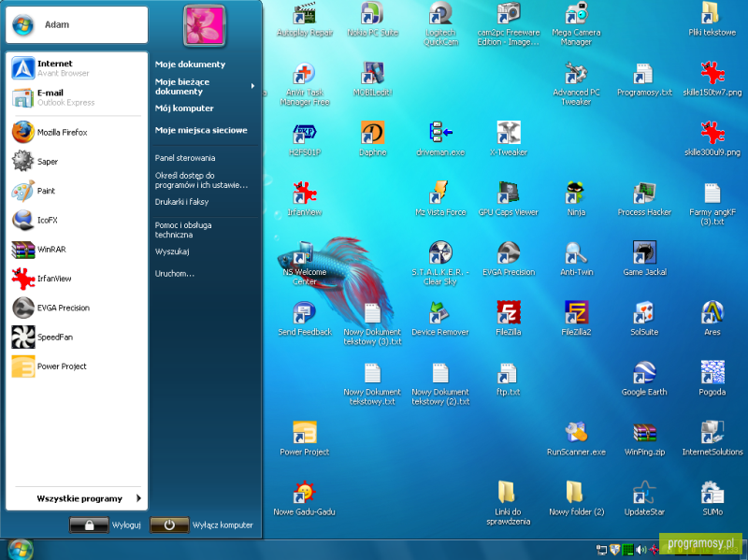This screenshot has height=560, width=748.
Task: Select the Pogoda desktop shortcut
Action: tap(712, 380)
